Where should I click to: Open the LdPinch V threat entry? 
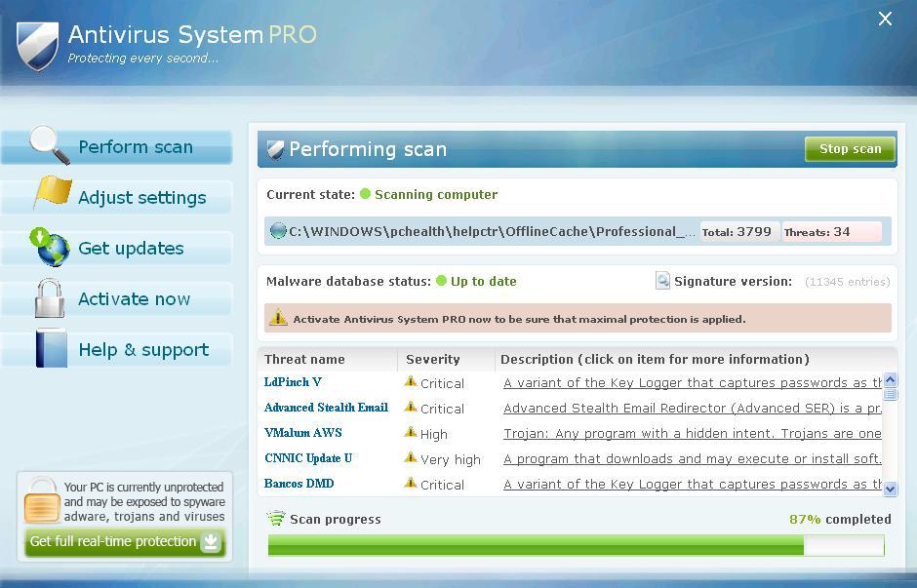(293, 382)
